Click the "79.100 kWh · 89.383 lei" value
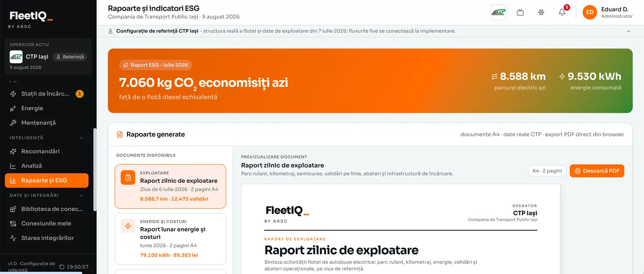Viewport: 644px width, 274px height. click(x=169, y=255)
